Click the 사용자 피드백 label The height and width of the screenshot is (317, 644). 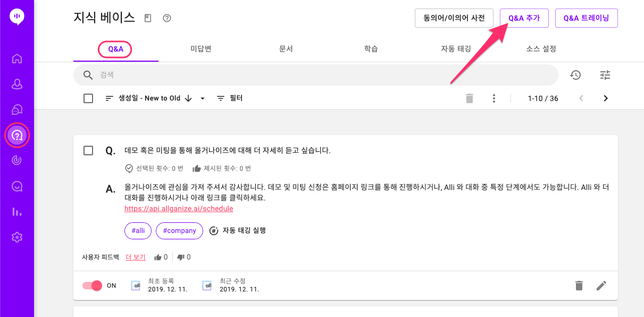pos(101,257)
